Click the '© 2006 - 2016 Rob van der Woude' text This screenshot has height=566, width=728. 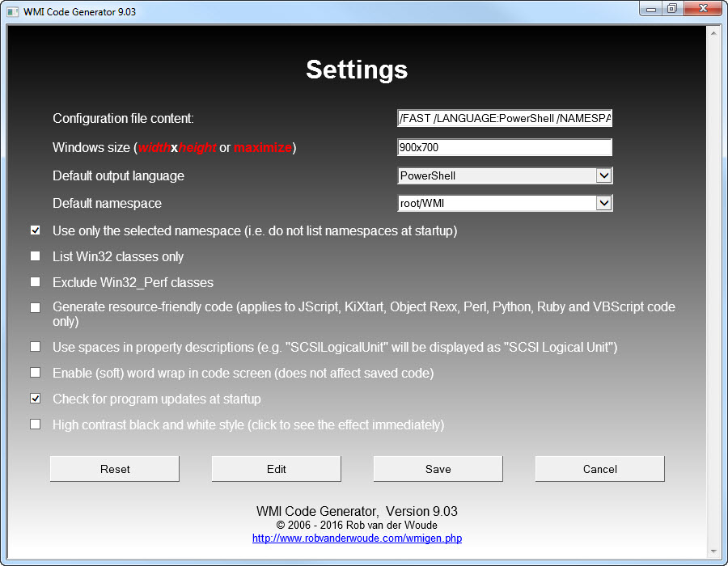(x=357, y=526)
